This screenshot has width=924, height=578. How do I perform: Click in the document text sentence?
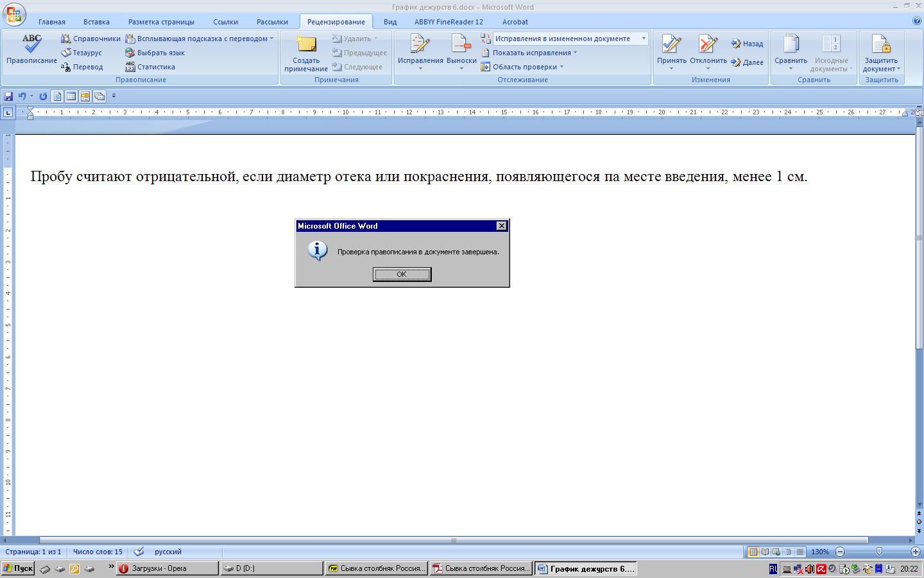[x=418, y=177]
